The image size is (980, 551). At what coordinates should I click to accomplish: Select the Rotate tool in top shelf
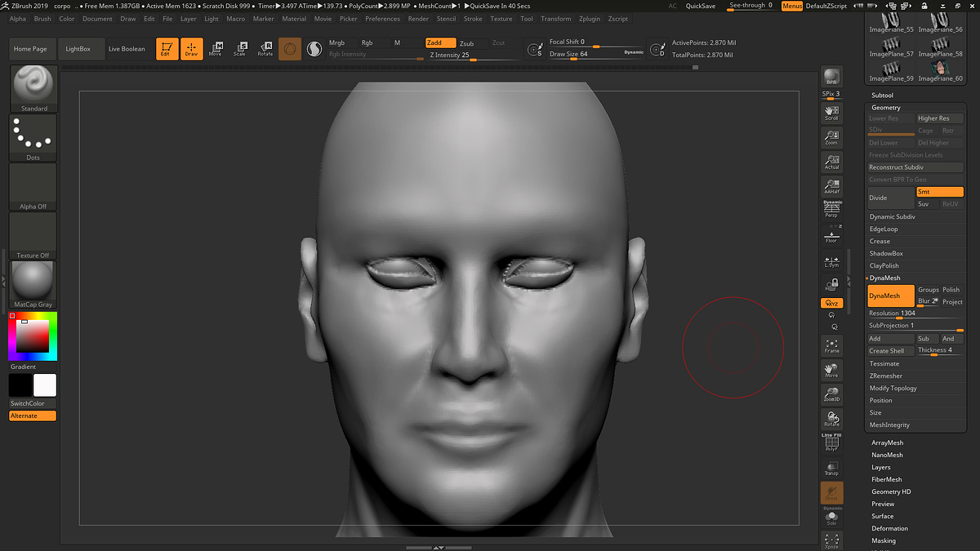[265, 49]
